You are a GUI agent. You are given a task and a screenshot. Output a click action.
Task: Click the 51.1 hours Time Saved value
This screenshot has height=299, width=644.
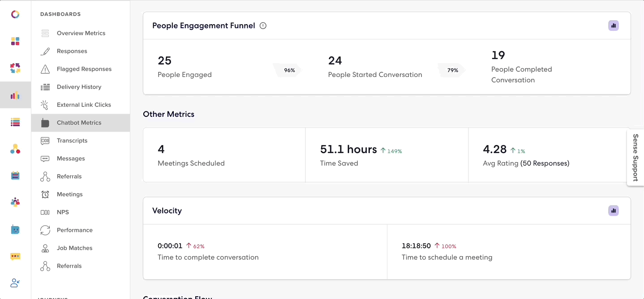[x=348, y=149]
